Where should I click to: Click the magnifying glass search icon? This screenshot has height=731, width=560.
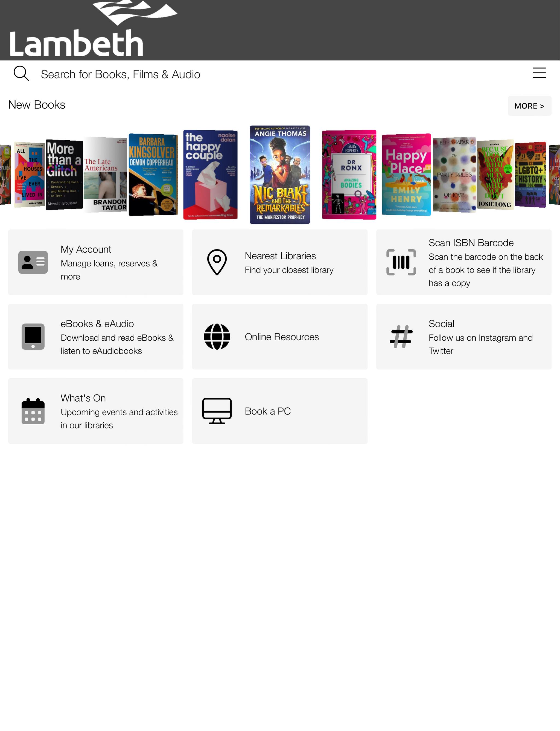pos(21,73)
